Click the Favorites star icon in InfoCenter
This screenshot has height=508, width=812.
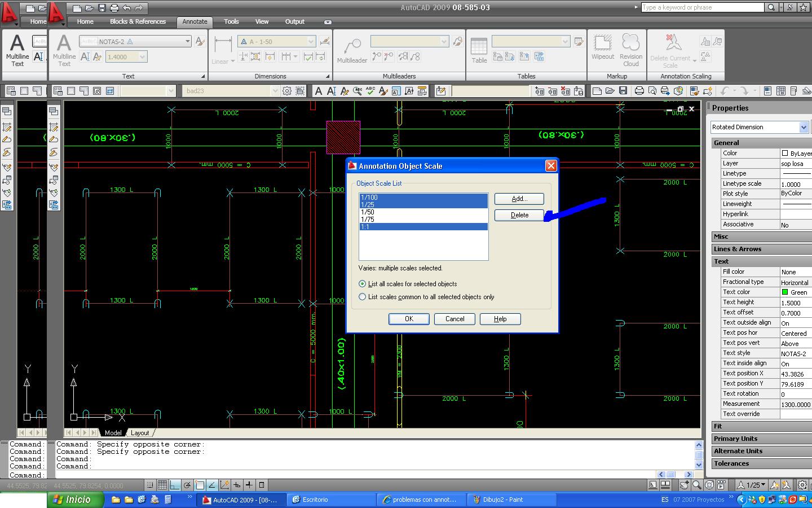(x=803, y=7)
